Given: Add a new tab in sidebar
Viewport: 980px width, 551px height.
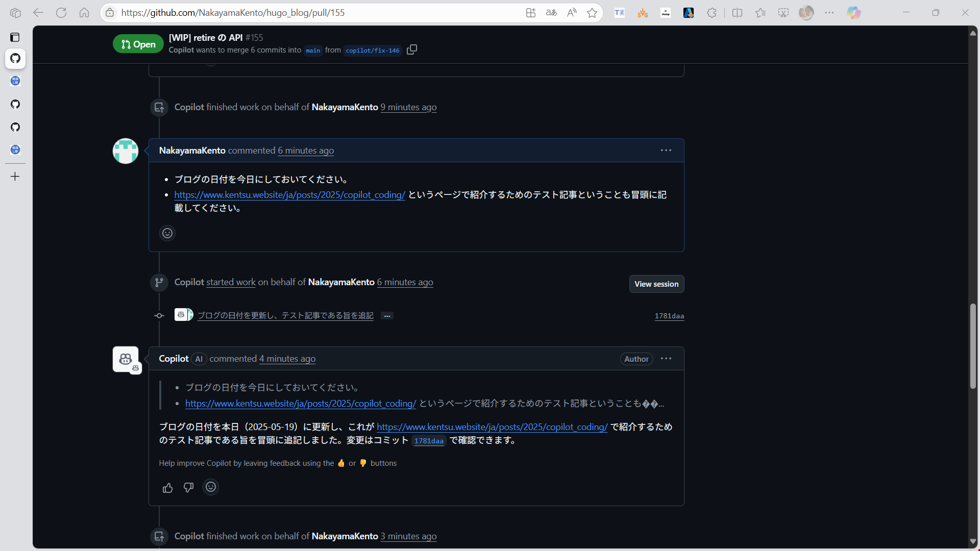Looking at the screenshot, I should [x=15, y=177].
